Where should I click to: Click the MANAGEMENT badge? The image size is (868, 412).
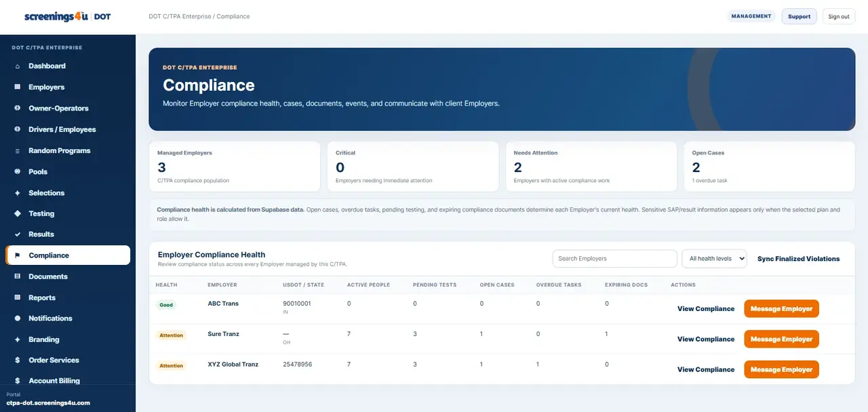pyautogui.click(x=751, y=16)
